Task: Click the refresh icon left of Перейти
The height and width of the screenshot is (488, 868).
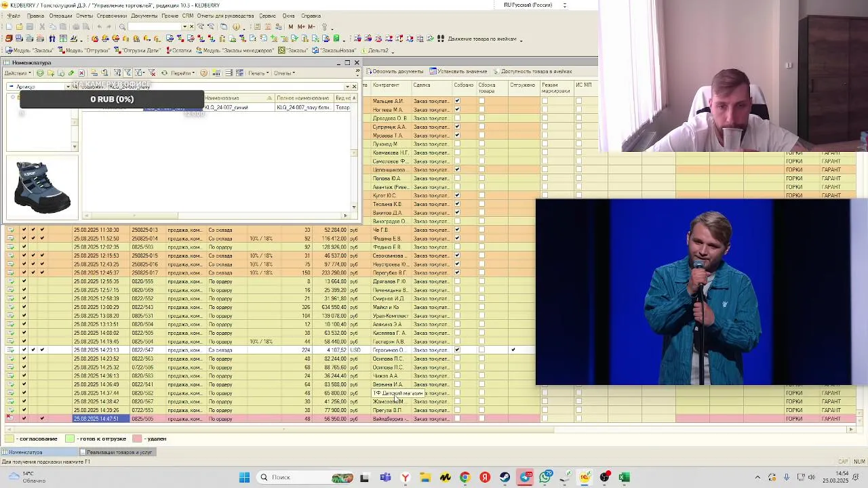Action: click(x=164, y=73)
